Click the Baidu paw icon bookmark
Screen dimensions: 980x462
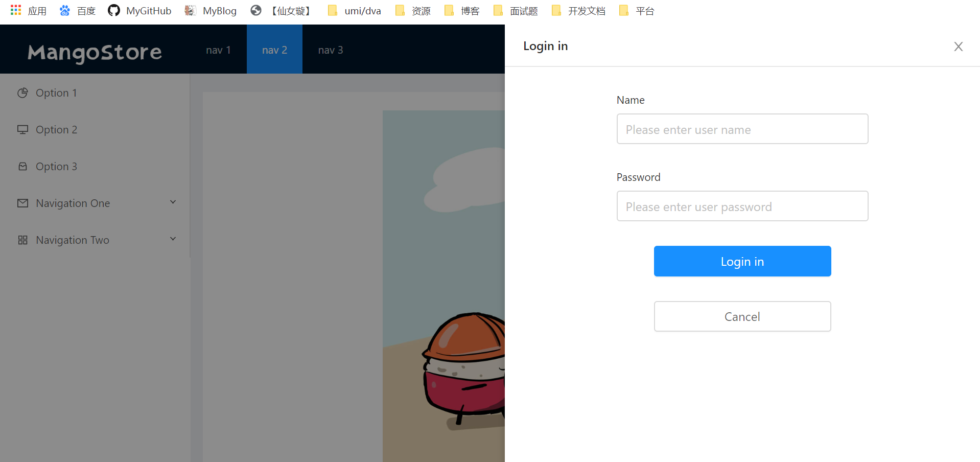(65, 10)
